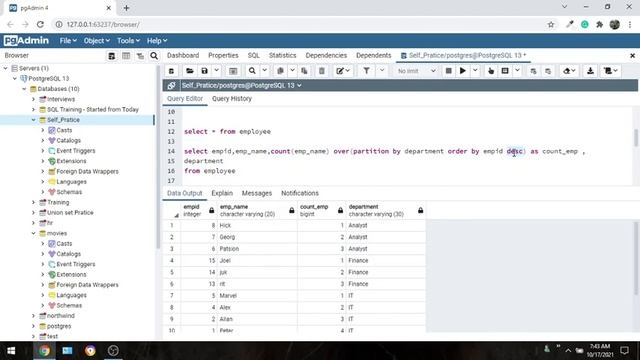Download results as CSV
Image resolution: width=640 pixels, height=360 pixels.
[x=590, y=71]
